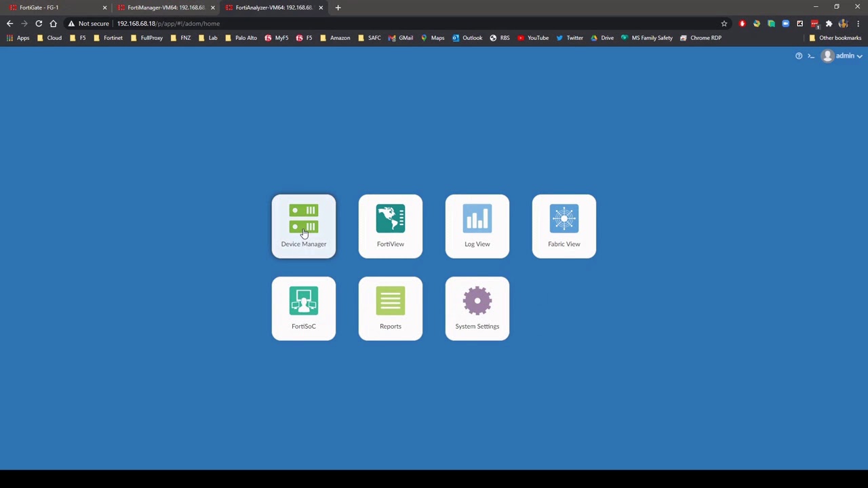Close the FortiAnalyzer-VM64 tab
This screenshot has height=488, width=868.
321,7
